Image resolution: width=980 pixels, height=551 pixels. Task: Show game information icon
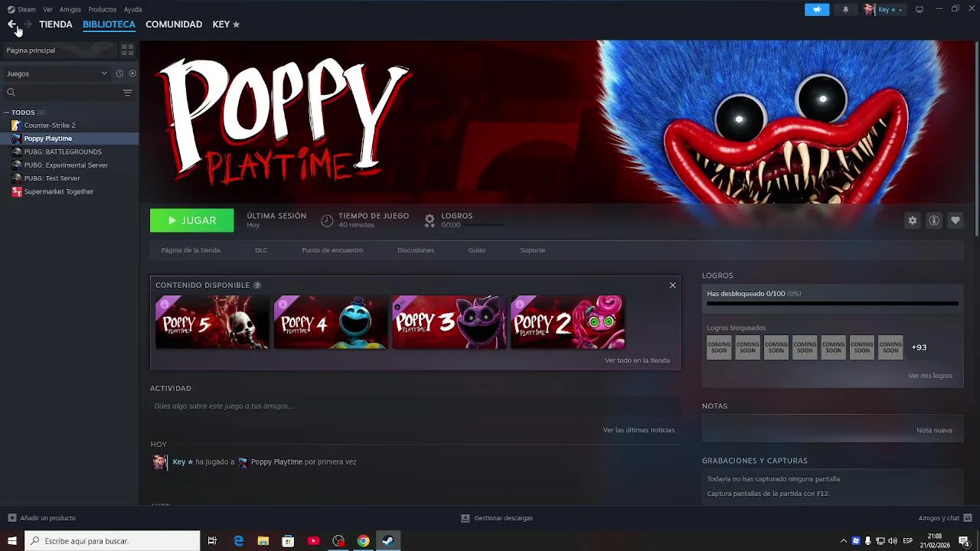934,220
